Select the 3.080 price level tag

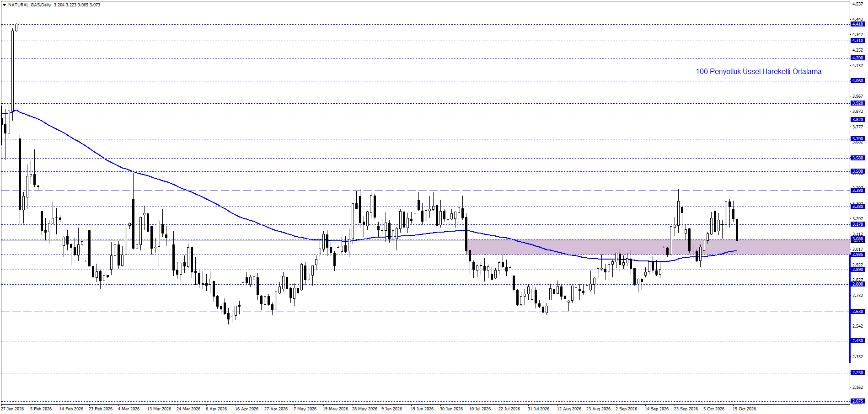pyautogui.click(x=857, y=239)
